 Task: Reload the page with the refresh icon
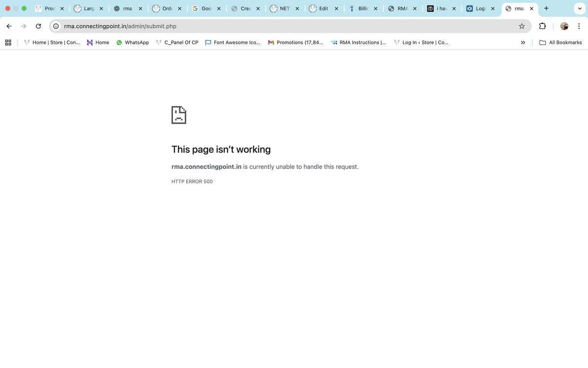(38, 26)
